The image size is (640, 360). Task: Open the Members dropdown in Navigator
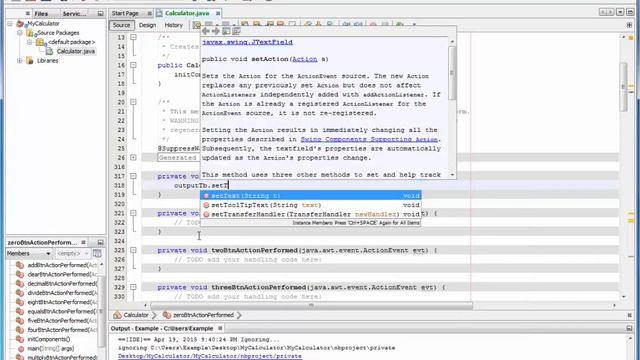[29, 253]
